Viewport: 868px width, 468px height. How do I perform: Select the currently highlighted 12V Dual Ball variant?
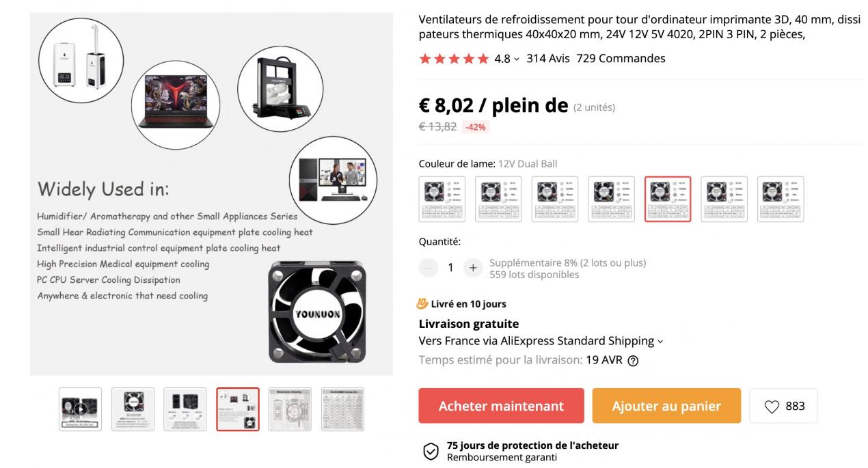coord(668,199)
